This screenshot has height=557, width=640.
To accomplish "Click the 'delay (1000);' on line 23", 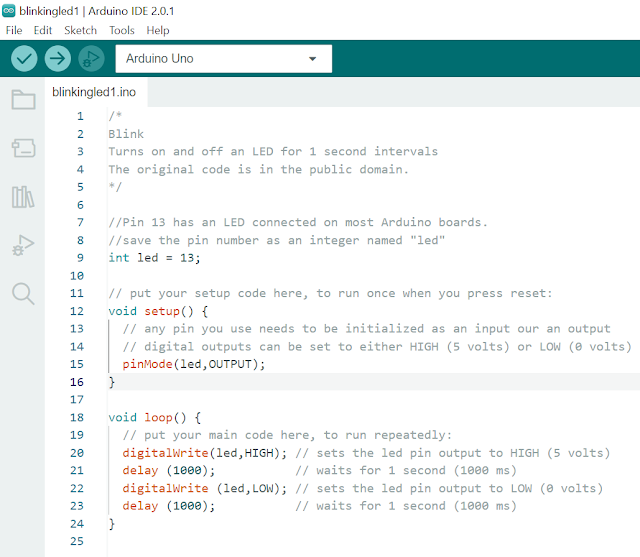I will [169, 506].
